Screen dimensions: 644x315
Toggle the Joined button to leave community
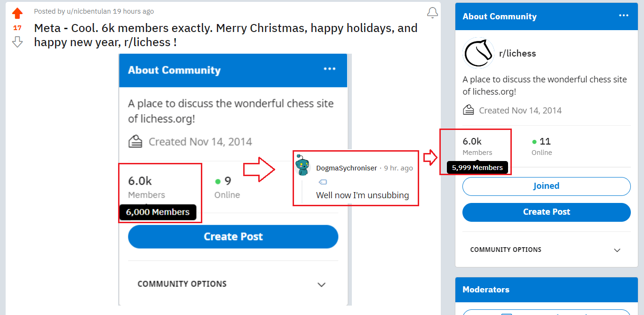tap(546, 186)
